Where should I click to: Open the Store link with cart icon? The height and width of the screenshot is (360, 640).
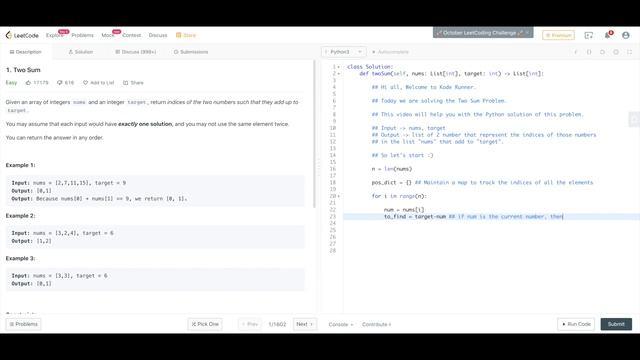[186, 36]
